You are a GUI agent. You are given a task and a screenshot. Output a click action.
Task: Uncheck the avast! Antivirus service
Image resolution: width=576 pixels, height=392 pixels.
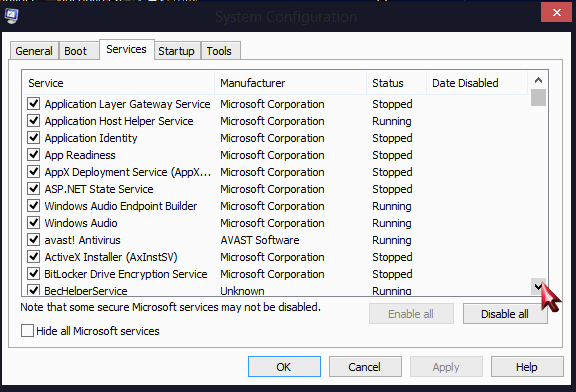[x=33, y=240]
